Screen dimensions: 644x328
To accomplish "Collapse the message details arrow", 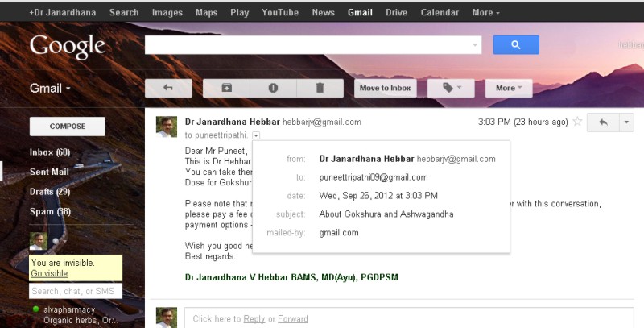I will [256, 135].
